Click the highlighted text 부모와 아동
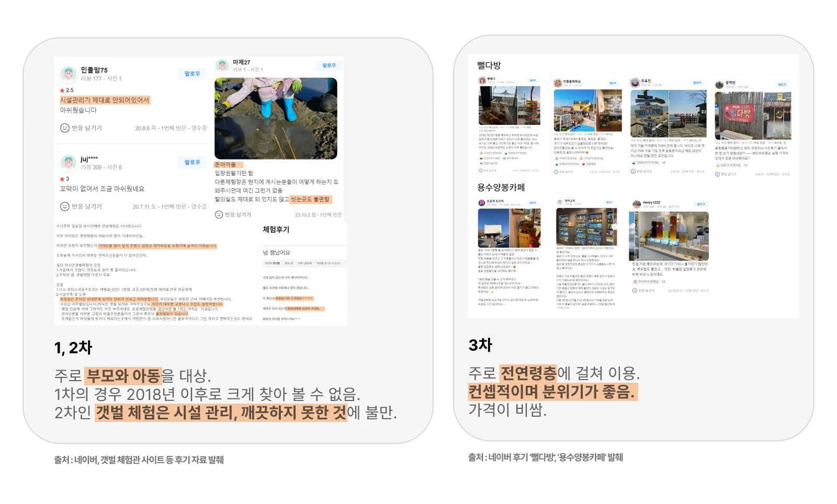The image size is (837, 504). 123,376
